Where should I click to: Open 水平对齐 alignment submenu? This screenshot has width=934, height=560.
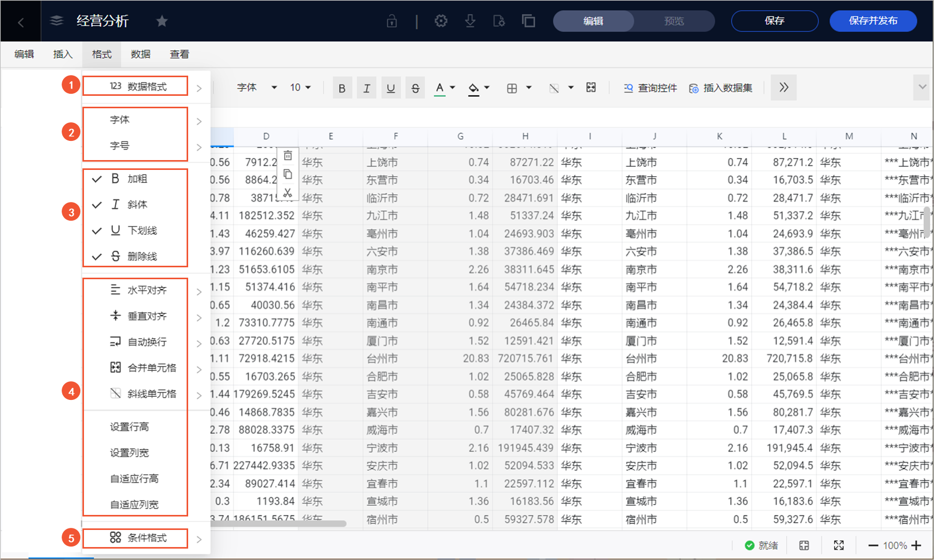147,290
